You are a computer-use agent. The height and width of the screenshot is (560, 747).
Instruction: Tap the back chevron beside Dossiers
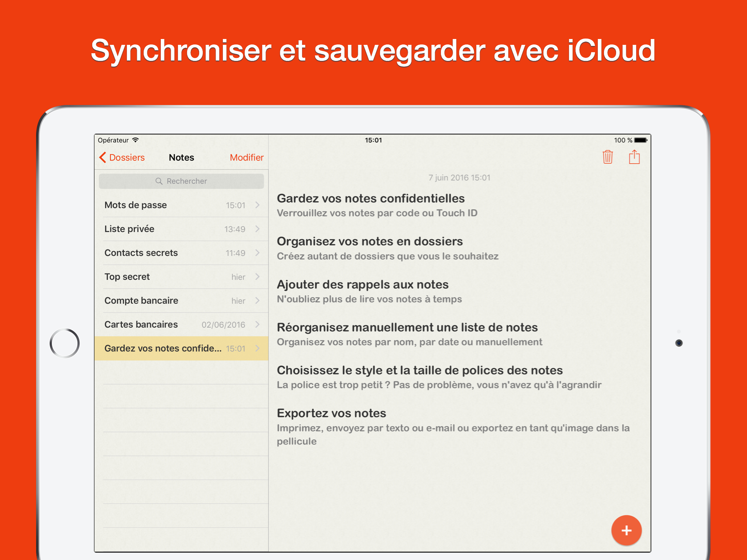[x=103, y=157]
